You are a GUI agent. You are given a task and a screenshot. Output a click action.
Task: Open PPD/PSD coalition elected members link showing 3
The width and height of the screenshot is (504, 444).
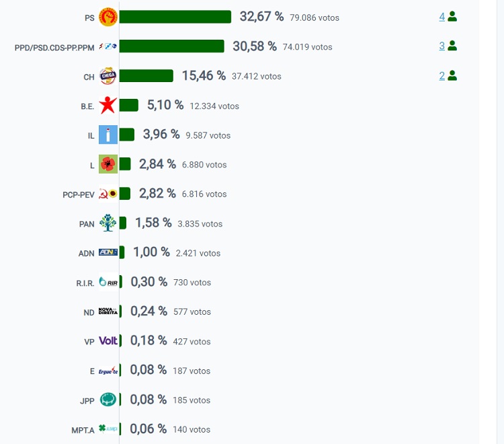pos(442,46)
